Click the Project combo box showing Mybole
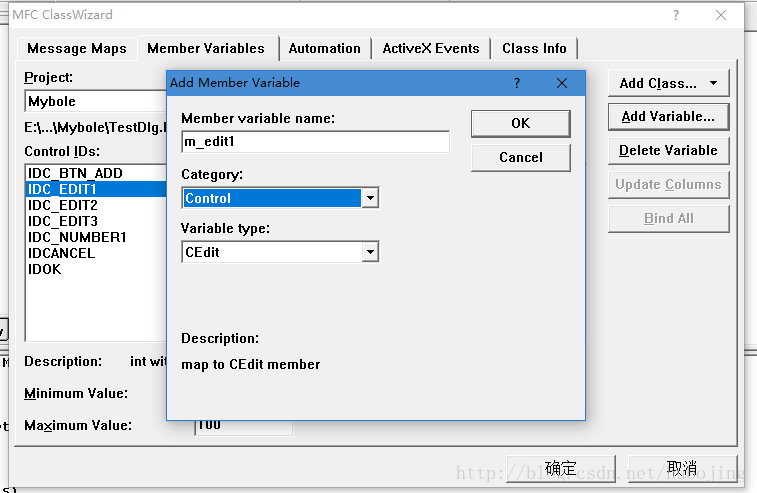The width and height of the screenshot is (757, 493). (95, 101)
